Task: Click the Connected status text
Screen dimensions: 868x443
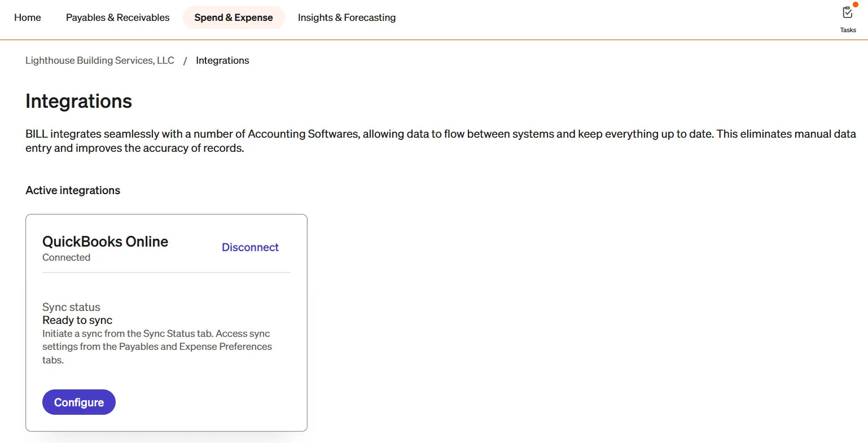Action: (66, 257)
